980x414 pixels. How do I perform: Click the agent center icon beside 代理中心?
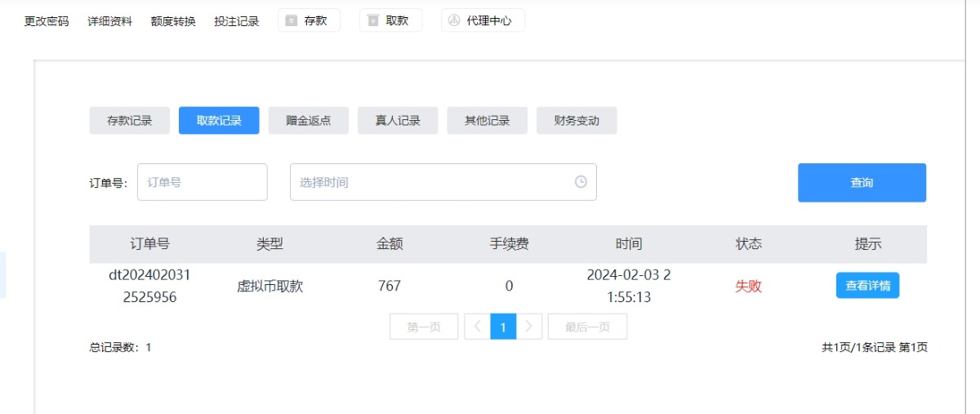point(455,20)
